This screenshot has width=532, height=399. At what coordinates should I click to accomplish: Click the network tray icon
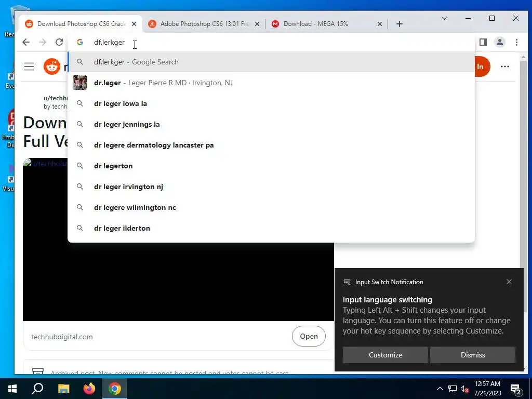pos(453,389)
